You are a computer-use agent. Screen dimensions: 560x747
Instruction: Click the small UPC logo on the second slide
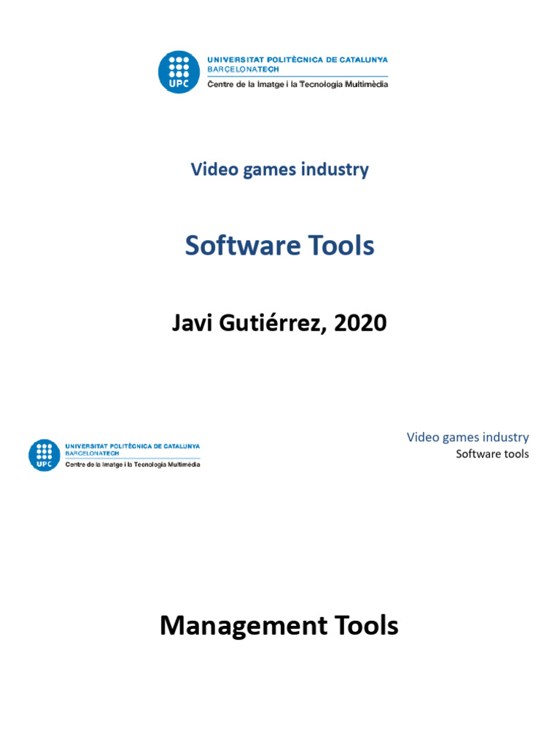pos(44,455)
